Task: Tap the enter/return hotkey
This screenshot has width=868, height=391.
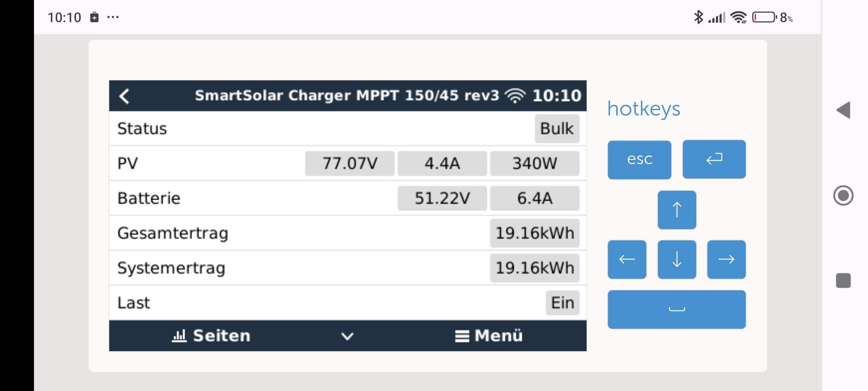Action: coord(714,159)
